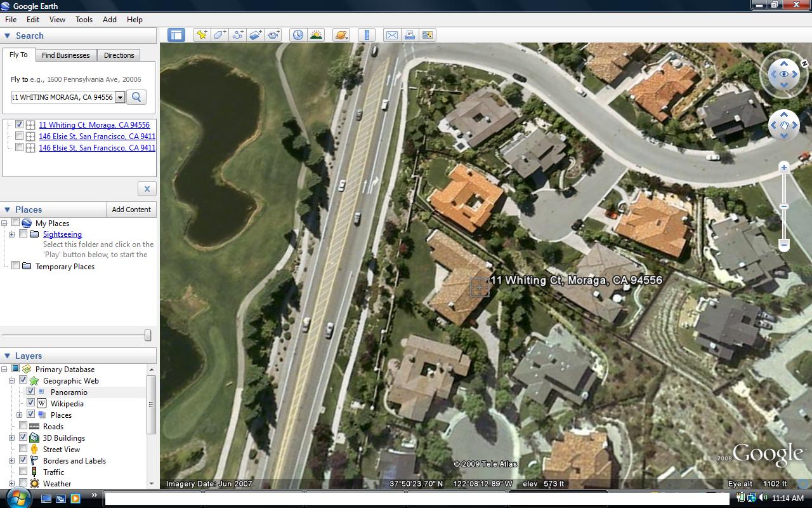
Task: Collapse the Primary Database tree node
Action: (4, 369)
